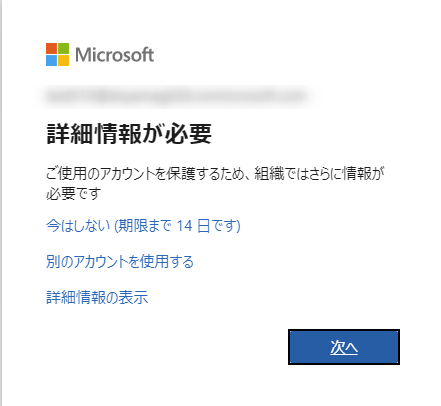Skip for now via 今はしない link

[x=143, y=226]
